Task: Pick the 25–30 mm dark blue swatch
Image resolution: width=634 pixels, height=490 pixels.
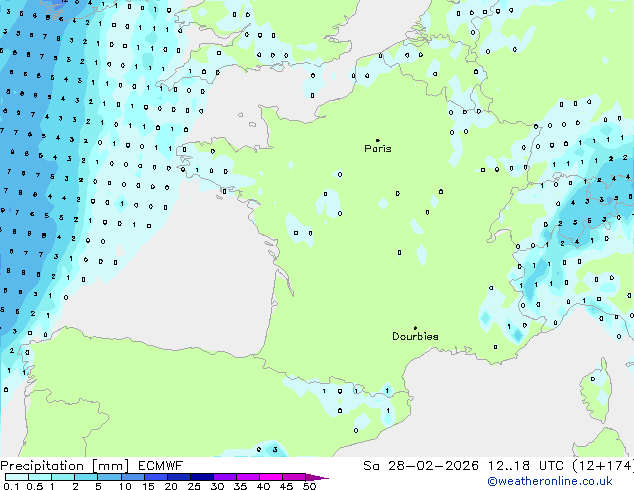Action: [x=201, y=477]
